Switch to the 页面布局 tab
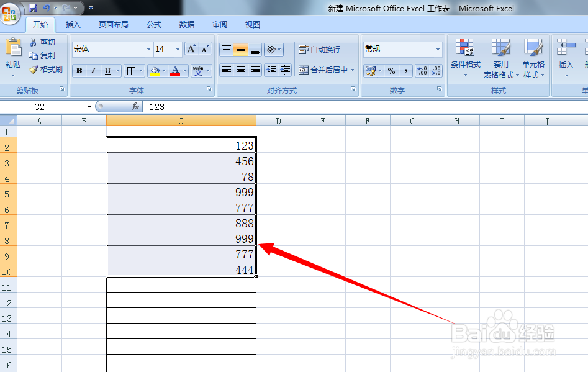The width and height of the screenshot is (588, 372). (113, 25)
